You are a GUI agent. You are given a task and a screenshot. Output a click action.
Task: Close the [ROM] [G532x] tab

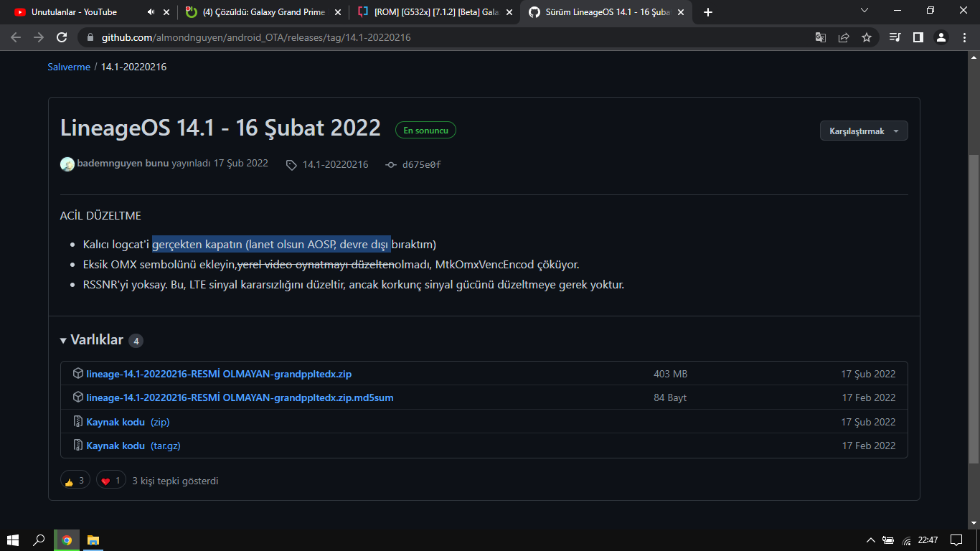(509, 12)
